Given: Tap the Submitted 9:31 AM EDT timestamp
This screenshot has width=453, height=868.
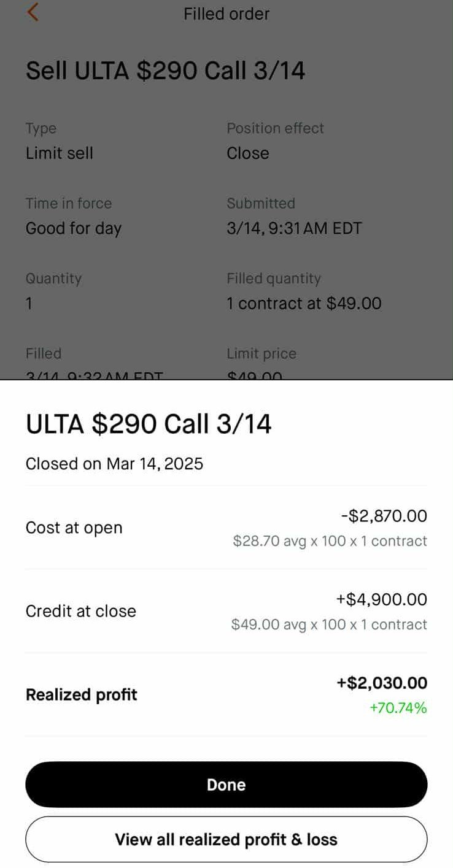Looking at the screenshot, I should [294, 228].
